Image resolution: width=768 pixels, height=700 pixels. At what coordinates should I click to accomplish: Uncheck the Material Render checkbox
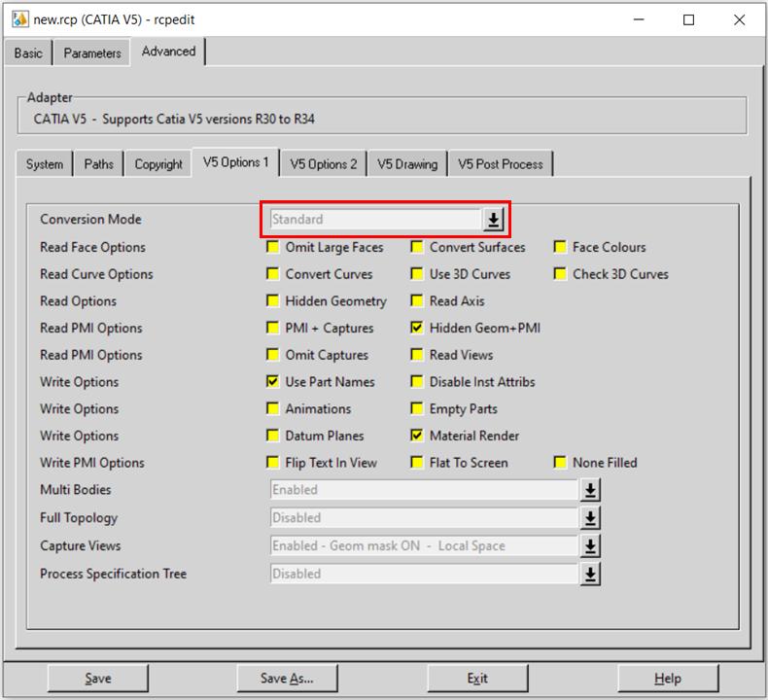pos(417,435)
